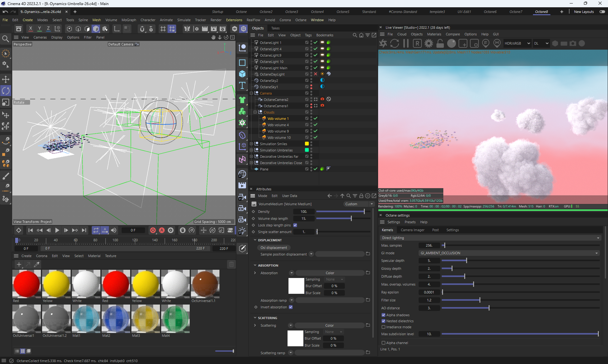Open the MoGraph menu
Screen dimensions: 608x364
coord(129,20)
